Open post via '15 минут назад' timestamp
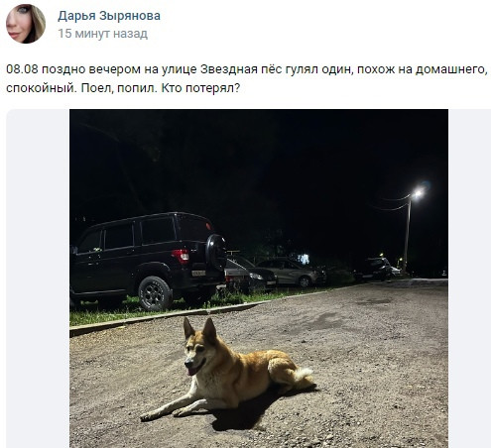 pos(103,34)
